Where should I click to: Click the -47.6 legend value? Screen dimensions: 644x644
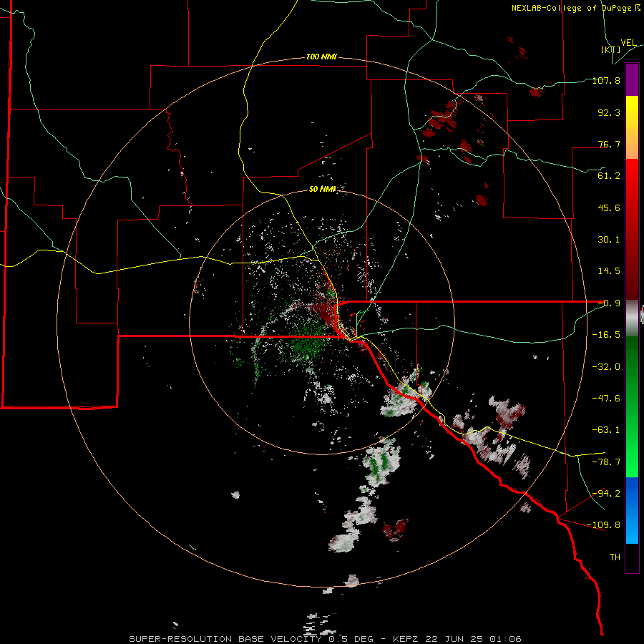[607, 399]
